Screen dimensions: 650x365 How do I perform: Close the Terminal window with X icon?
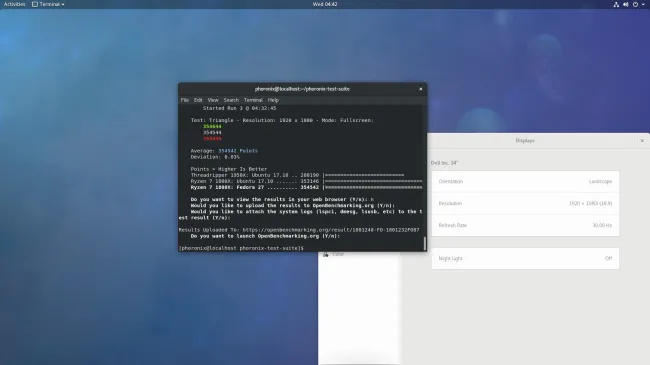tap(420, 89)
